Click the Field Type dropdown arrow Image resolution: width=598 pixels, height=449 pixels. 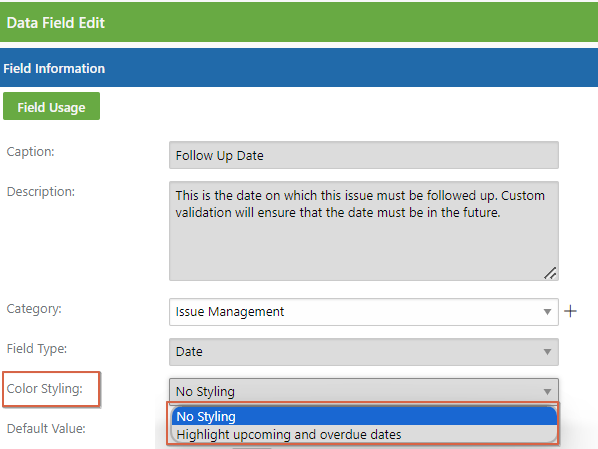[x=547, y=352]
